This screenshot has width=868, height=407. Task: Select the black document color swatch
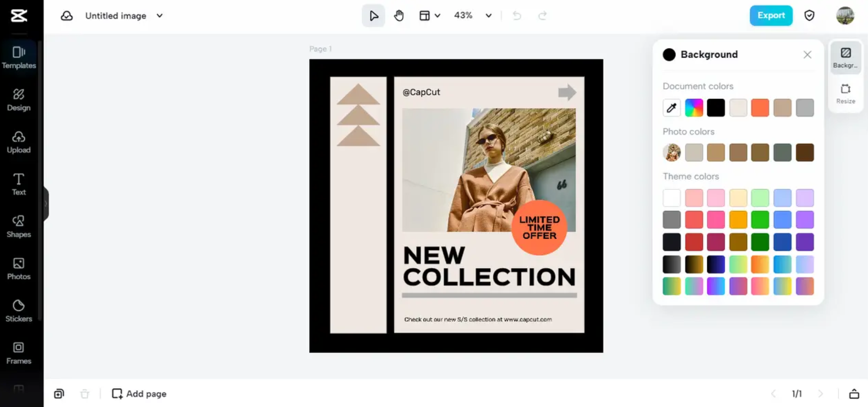716,108
